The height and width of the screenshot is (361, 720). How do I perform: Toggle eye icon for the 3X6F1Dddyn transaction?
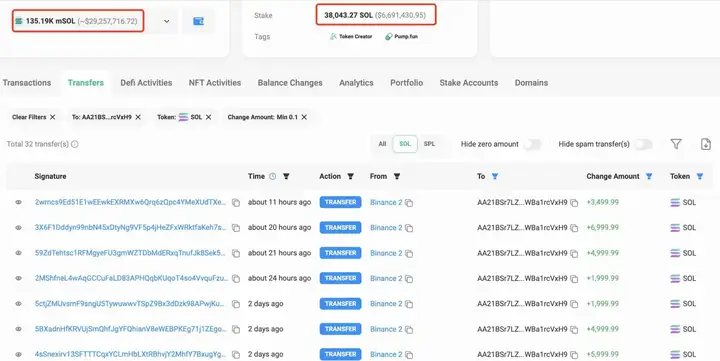click(18, 227)
